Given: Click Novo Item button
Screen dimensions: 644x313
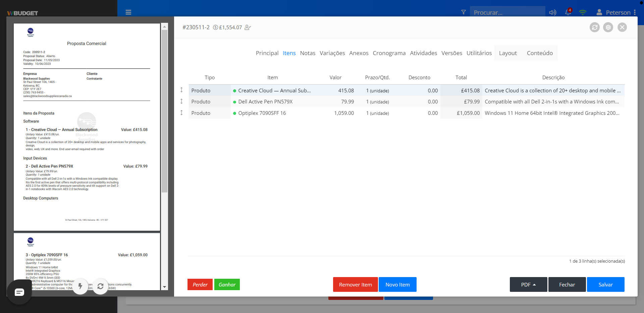Looking at the screenshot, I should [397, 284].
